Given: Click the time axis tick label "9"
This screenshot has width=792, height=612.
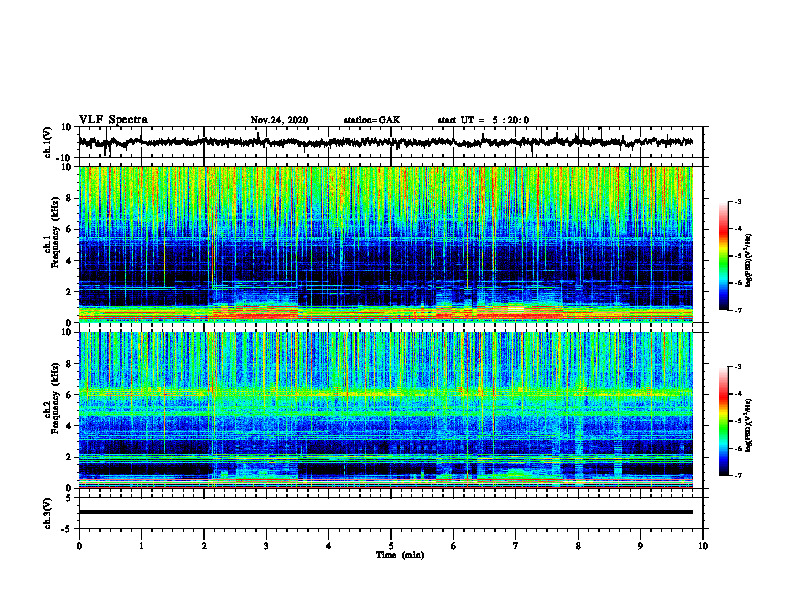Looking at the screenshot, I should pyautogui.click(x=640, y=546).
